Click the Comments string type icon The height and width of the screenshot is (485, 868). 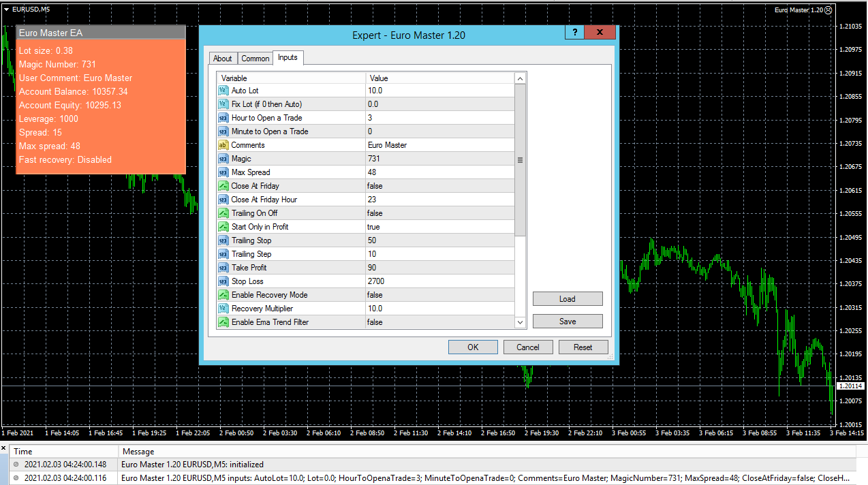pos(223,145)
